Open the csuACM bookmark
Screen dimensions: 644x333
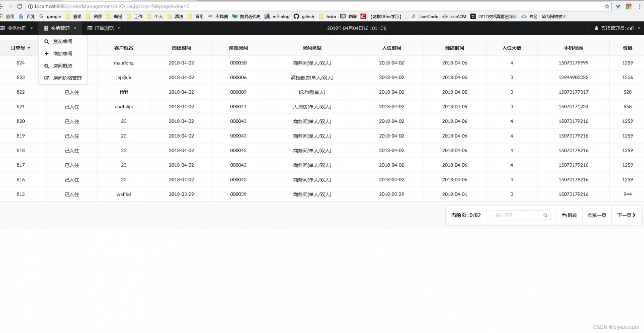coord(454,16)
